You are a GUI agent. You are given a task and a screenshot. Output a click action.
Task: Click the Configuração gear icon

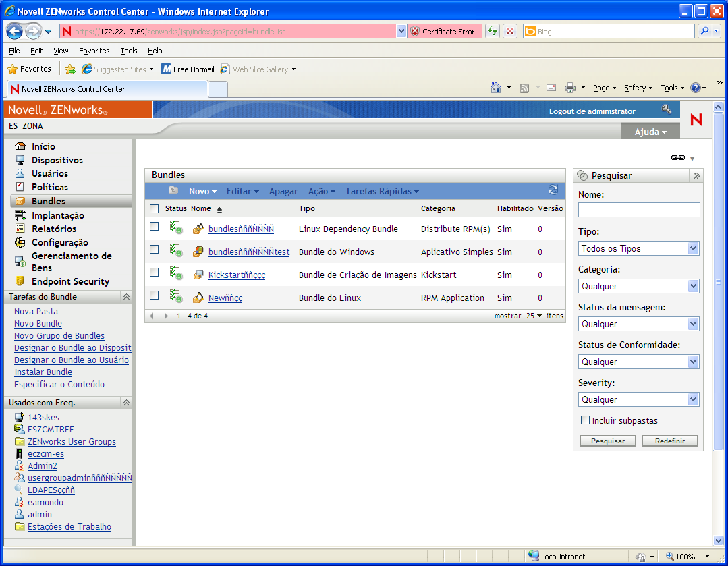point(20,242)
